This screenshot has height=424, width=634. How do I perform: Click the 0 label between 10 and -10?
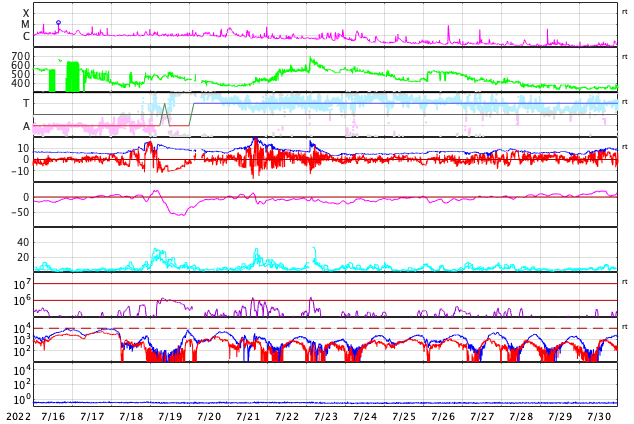pyautogui.click(x=26, y=160)
